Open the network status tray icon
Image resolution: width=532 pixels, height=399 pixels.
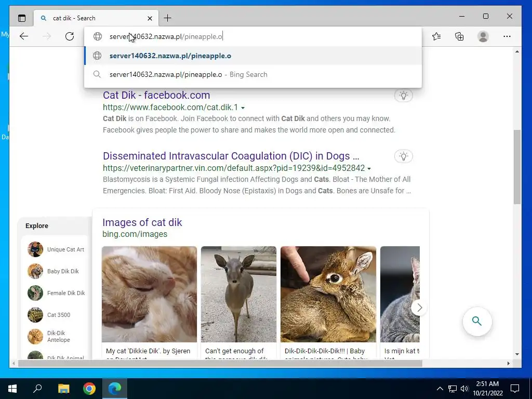tap(453, 389)
